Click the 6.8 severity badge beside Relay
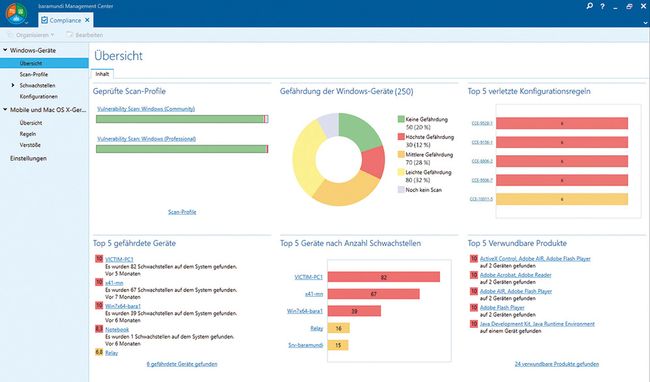This screenshot has height=382, width=650. tap(99, 352)
